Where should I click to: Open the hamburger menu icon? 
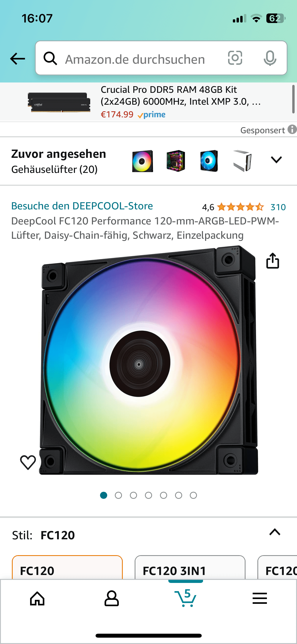pyautogui.click(x=260, y=598)
